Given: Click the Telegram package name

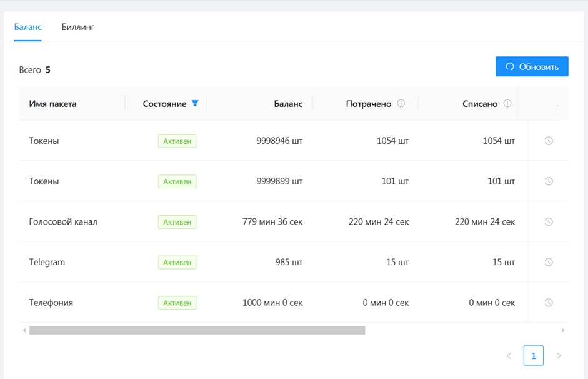Looking at the screenshot, I should click(x=47, y=262).
